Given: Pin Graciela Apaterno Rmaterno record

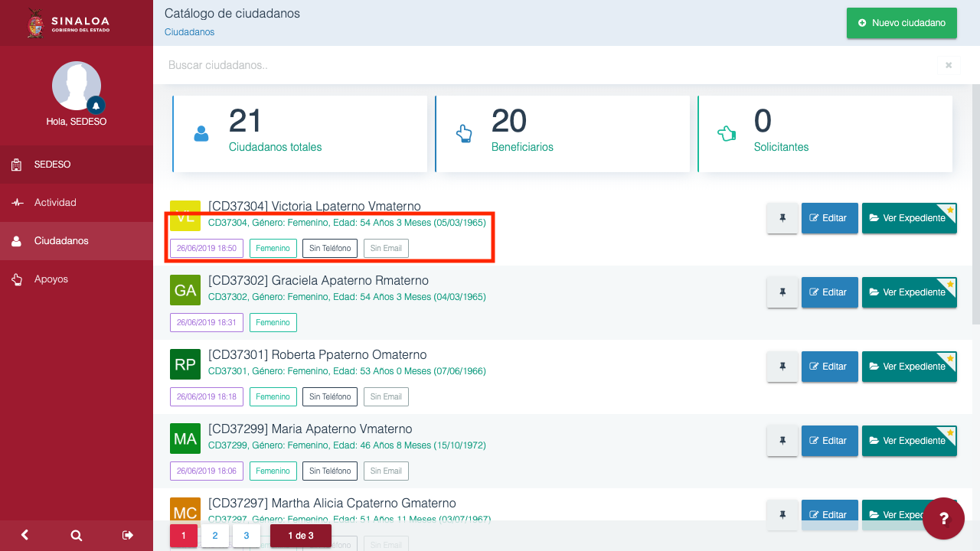Looking at the screenshot, I should pos(782,292).
